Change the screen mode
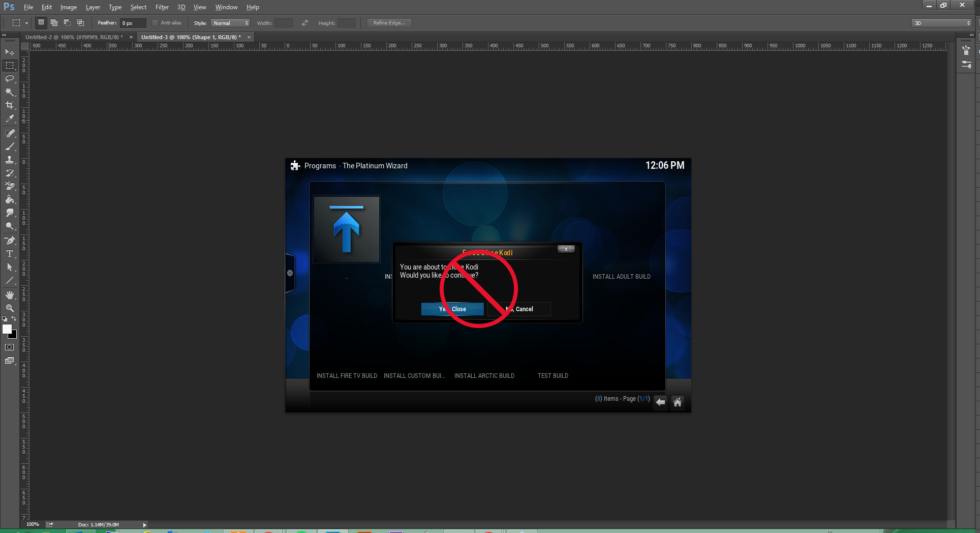The image size is (980, 533). (x=10, y=361)
